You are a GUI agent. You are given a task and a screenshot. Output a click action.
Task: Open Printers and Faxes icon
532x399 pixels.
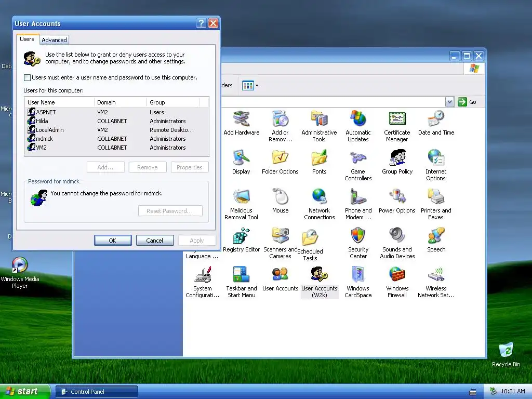click(436, 204)
